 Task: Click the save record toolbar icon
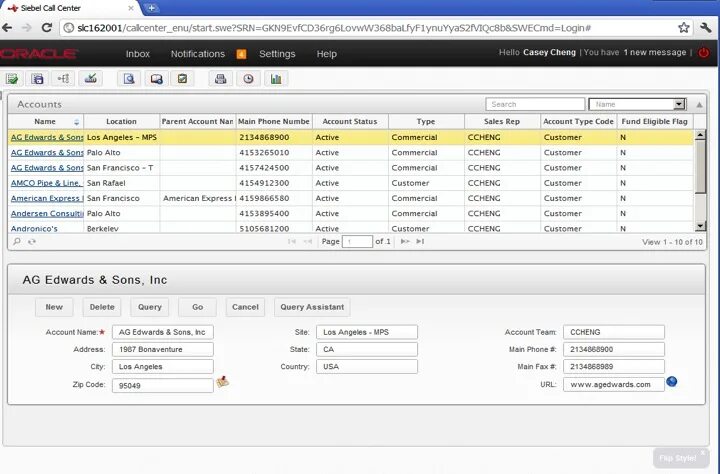(x=38, y=79)
